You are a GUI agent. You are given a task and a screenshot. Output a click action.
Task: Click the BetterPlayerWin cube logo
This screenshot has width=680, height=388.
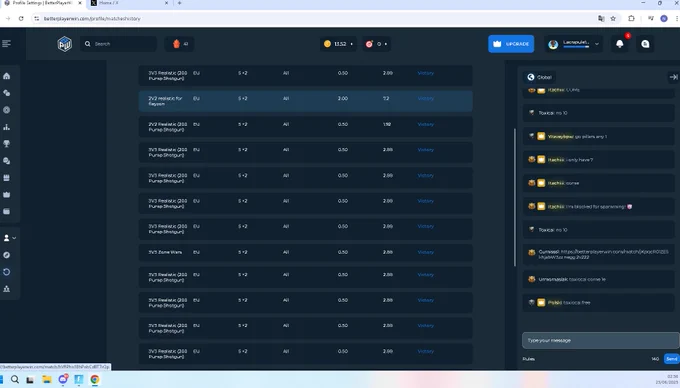click(x=65, y=44)
